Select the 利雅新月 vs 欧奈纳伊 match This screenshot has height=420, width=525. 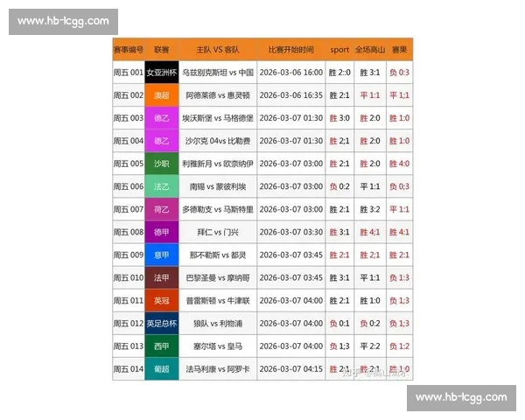point(218,164)
